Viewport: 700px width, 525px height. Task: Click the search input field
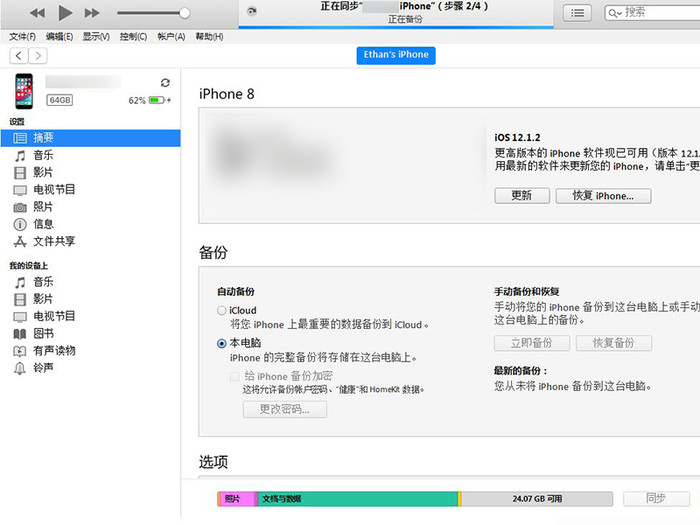click(652, 12)
